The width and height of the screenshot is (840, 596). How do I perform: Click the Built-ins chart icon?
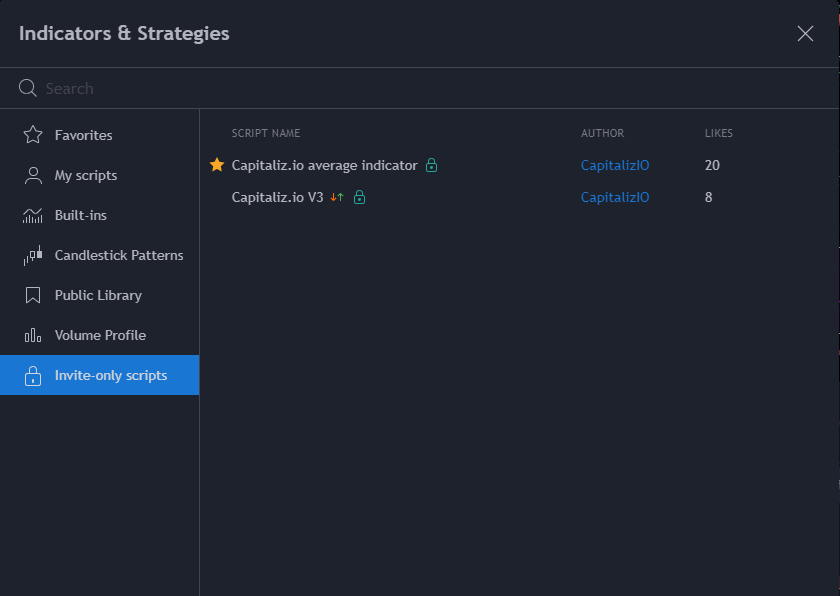coord(33,215)
